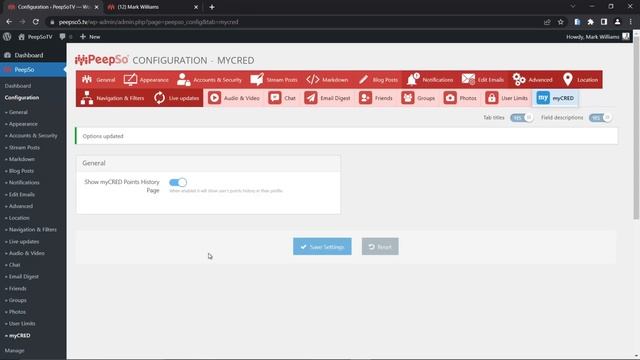This screenshot has width=640, height=360.
Task: Open General in sidebar configuration list
Action: [x=17, y=112]
